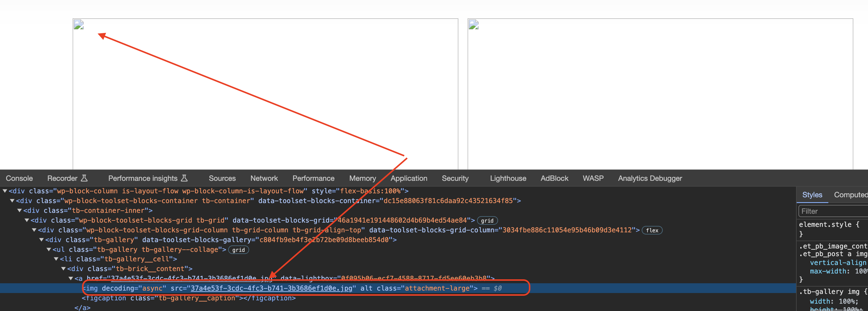The width and height of the screenshot is (868, 311).
Task: Open the Security tab
Action: 455,178
